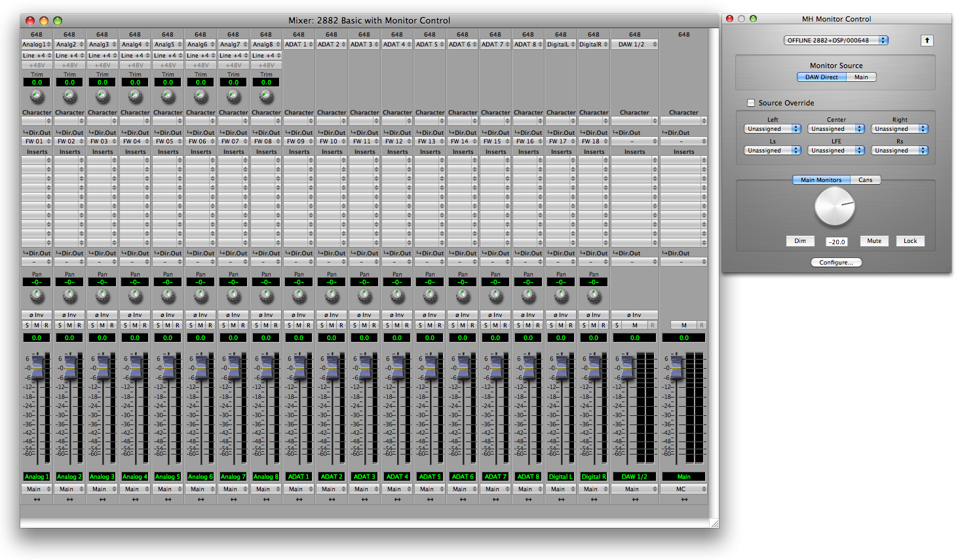This screenshot has width=960, height=560.
Task: Enable the Source Override checkbox
Action: click(751, 103)
